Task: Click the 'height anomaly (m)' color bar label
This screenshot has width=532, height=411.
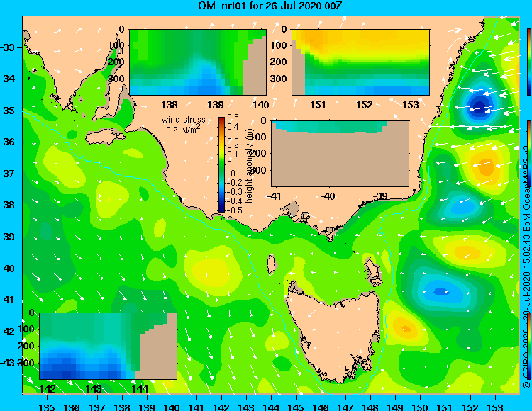Action: [250, 165]
